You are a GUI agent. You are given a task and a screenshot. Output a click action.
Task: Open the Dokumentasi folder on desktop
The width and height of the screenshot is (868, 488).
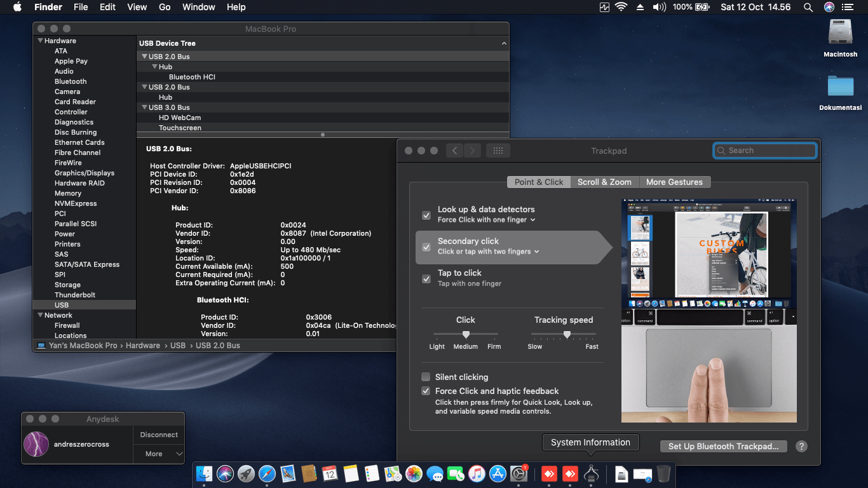tap(840, 87)
